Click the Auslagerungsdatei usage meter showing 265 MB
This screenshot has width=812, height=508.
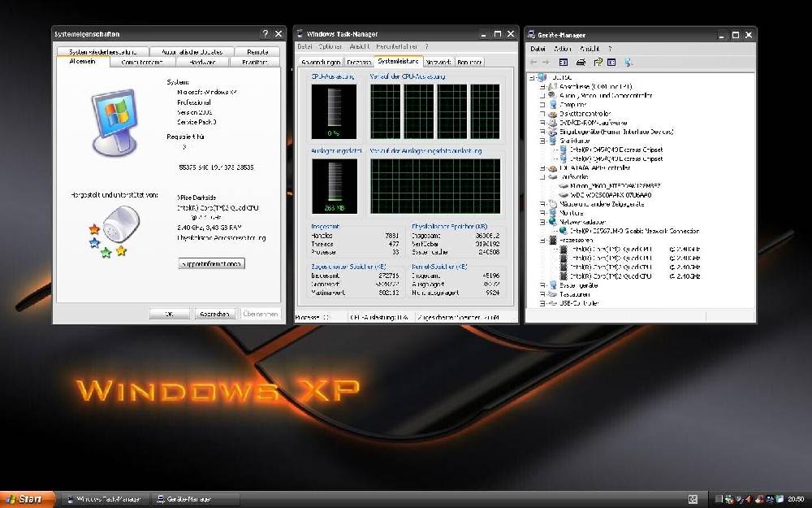[334, 186]
